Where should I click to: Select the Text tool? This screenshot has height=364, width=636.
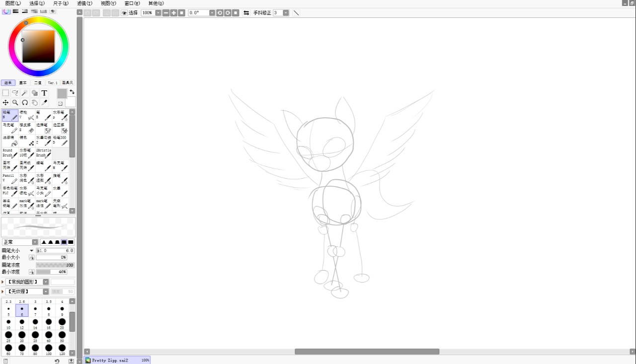coord(44,93)
